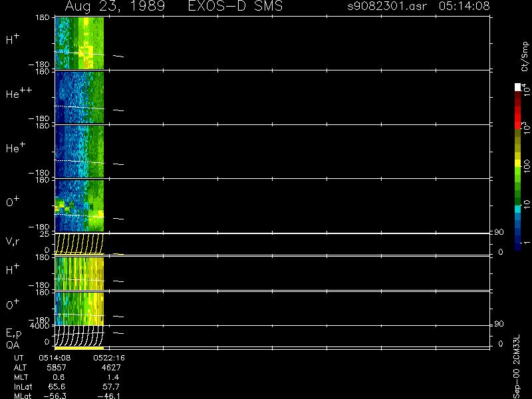The width and height of the screenshot is (532, 399).
Task: Select InLat value '57.7'
Action: point(111,387)
